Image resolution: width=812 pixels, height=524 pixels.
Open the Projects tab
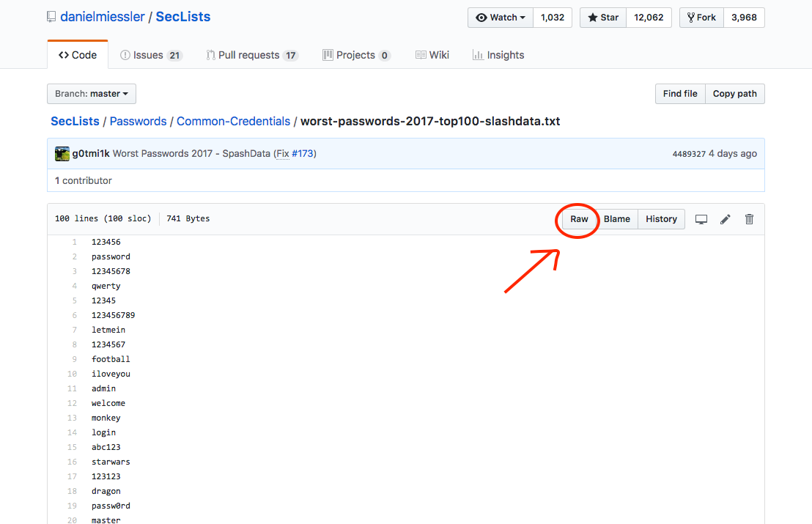coord(356,55)
